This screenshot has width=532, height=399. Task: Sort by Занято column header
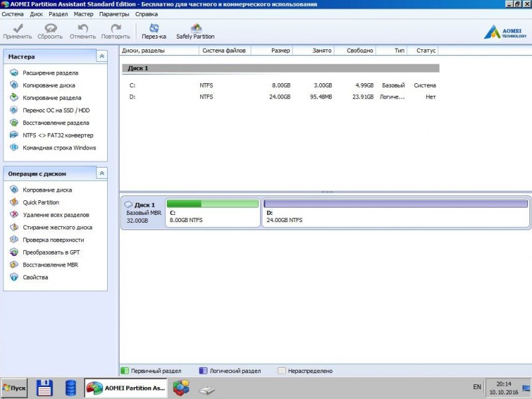[x=313, y=51]
